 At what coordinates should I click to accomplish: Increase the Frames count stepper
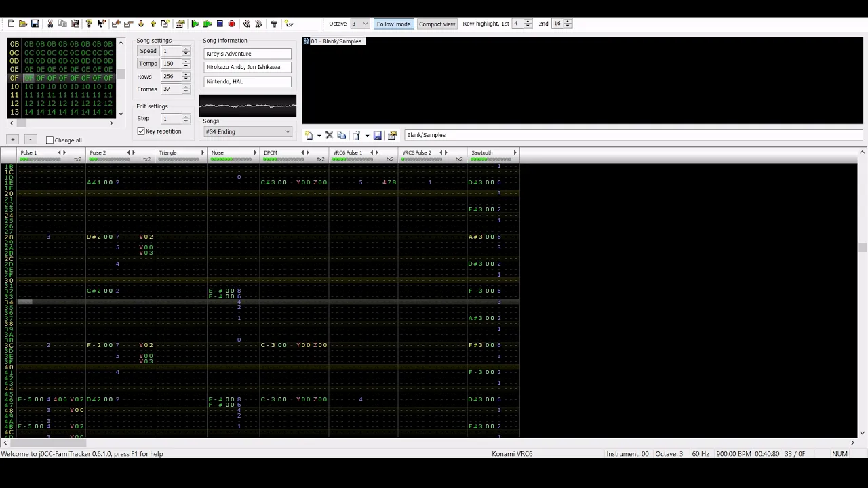(186, 87)
